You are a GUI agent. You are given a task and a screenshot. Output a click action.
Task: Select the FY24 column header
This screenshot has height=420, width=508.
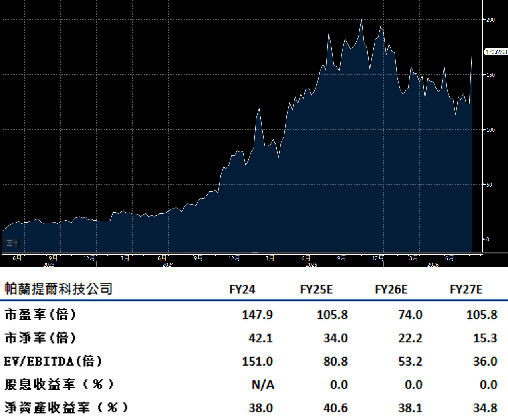(x=242, y=289)
